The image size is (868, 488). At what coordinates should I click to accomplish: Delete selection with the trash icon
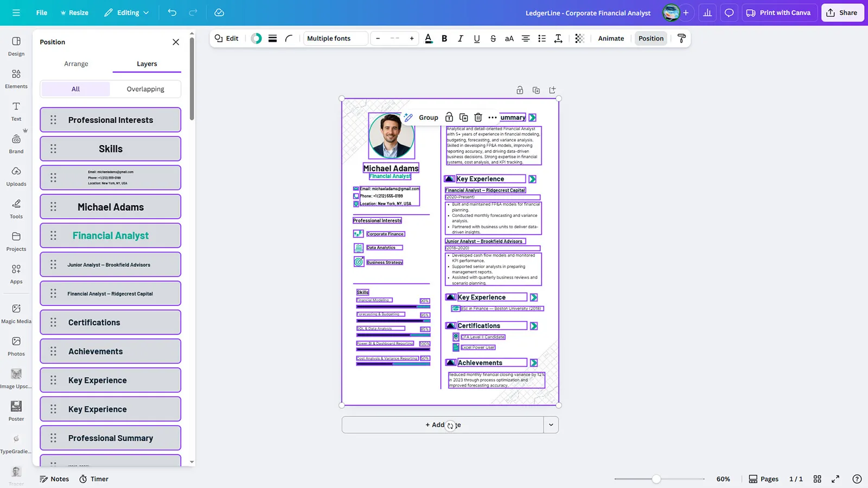click(478, 118)
